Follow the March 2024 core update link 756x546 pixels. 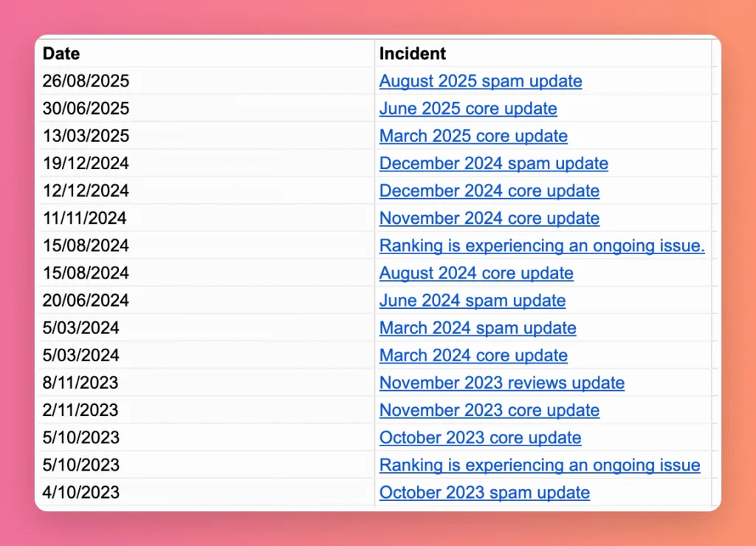(473, 355)
